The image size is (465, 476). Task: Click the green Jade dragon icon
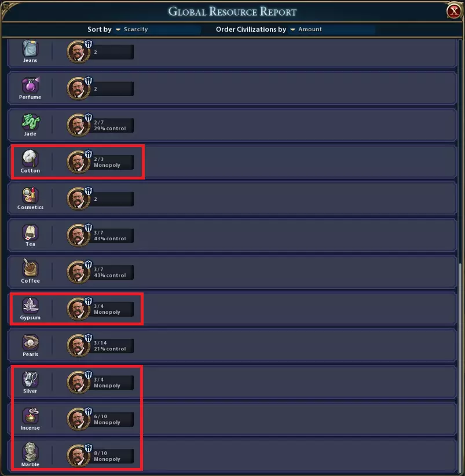click(30, 122)
